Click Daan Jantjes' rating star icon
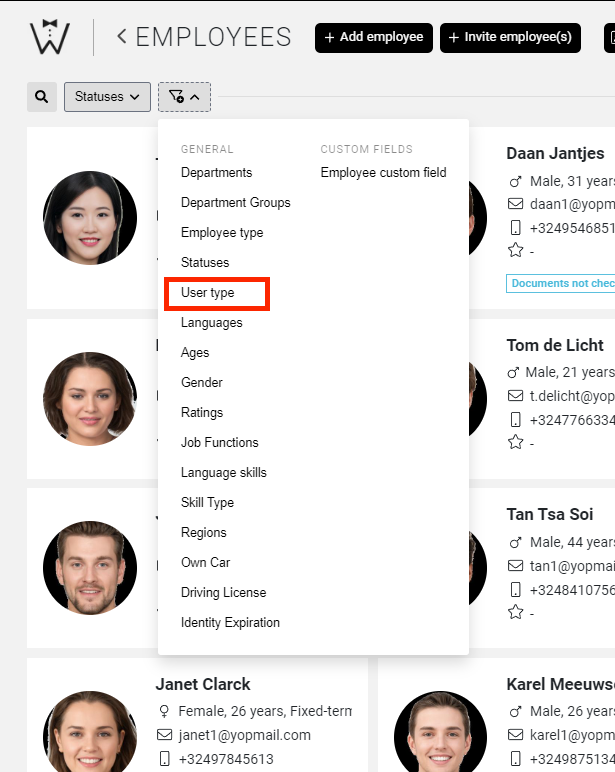This screenshot has height=772, width=615. (x=516, y=251)
